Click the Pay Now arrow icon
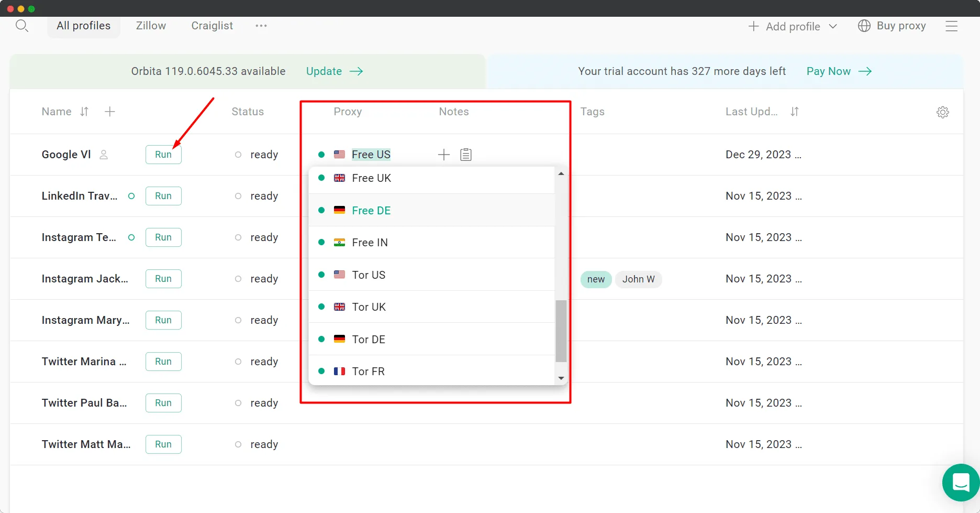Image resolution: width=980 pixels, height=513 pixels. tap(865, 71)
